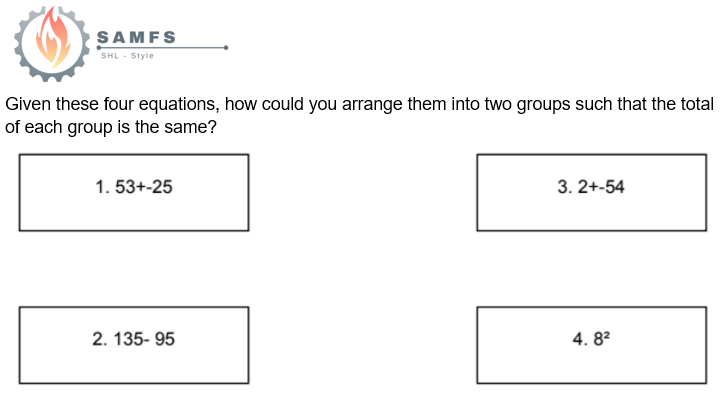
Task: Click the word 'total' ending the first line
Action: (x=697, y=104)
